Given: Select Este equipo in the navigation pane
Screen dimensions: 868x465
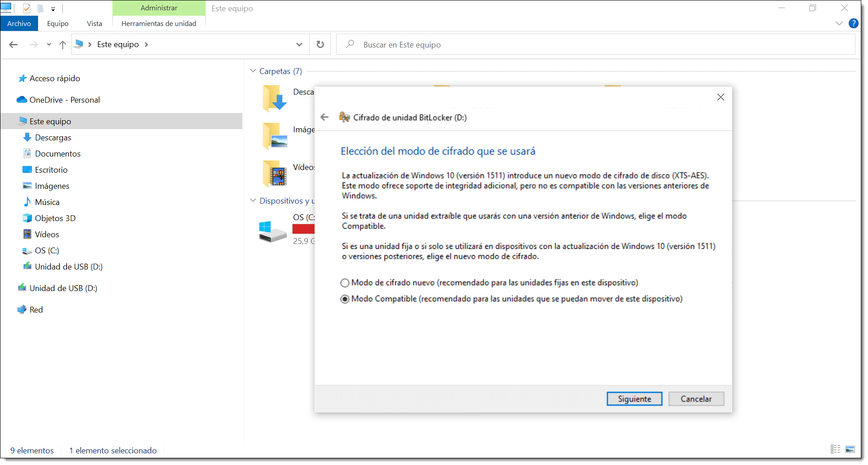Looking at the screenshot, I should pos(121,122).
